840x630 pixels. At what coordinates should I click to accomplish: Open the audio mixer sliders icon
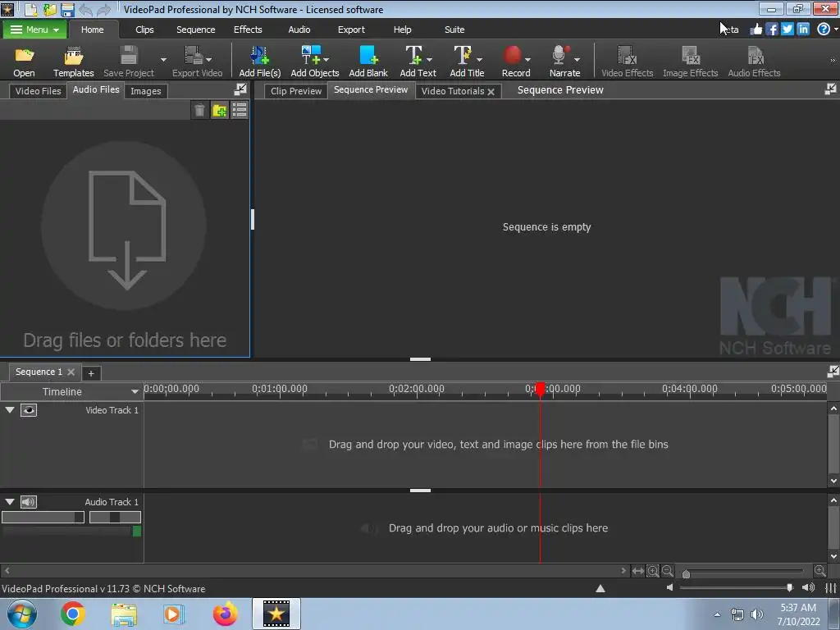pos(831,587)
